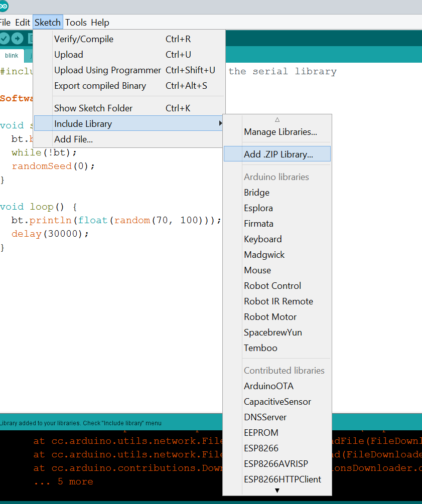Include the CapacitiveSensor library

click(277, 402)
